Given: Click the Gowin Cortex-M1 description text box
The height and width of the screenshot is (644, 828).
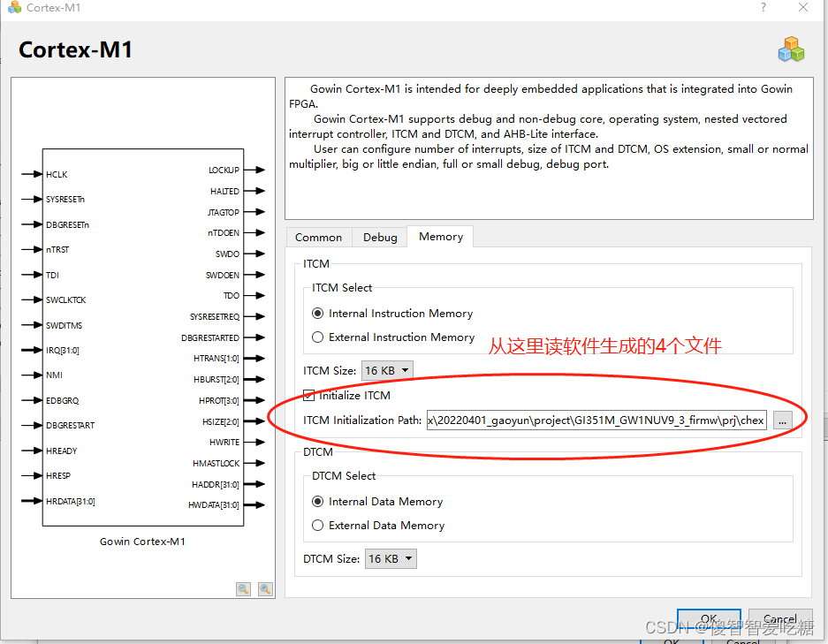Looking at the screenshot, I should pos(549,148).
